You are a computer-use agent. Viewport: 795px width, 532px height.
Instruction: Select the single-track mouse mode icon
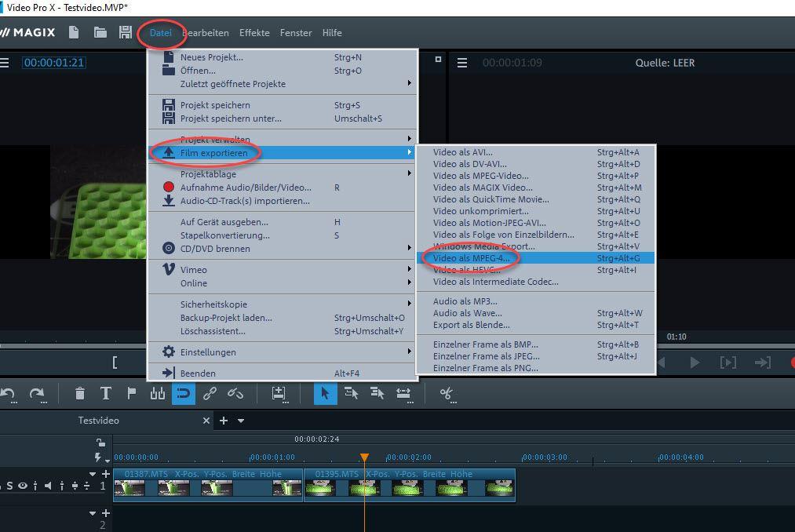point(352,393)
